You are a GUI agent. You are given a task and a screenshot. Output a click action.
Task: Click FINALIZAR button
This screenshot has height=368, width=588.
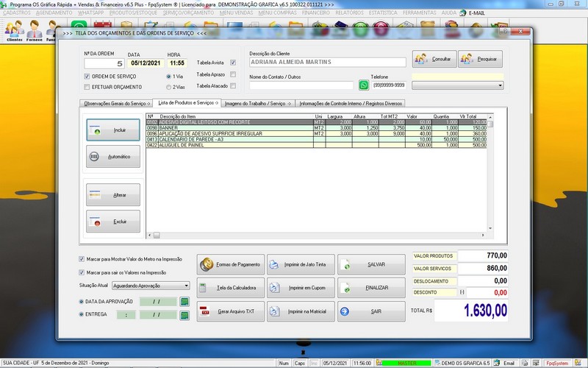click(x=371, y=288)
